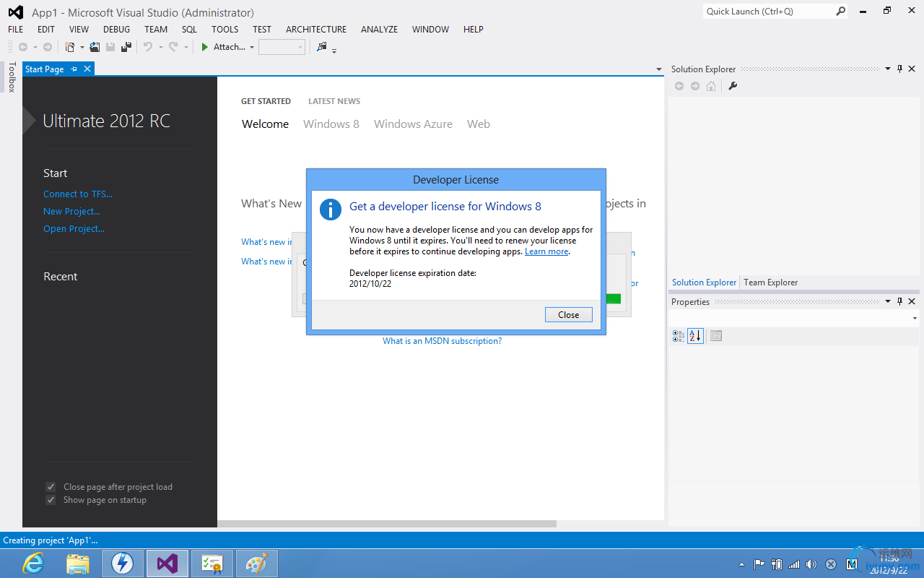This screenshot has height=578, width=924.
Task: Open the ARCHITECTURE menu
Action: pos(316,30)
